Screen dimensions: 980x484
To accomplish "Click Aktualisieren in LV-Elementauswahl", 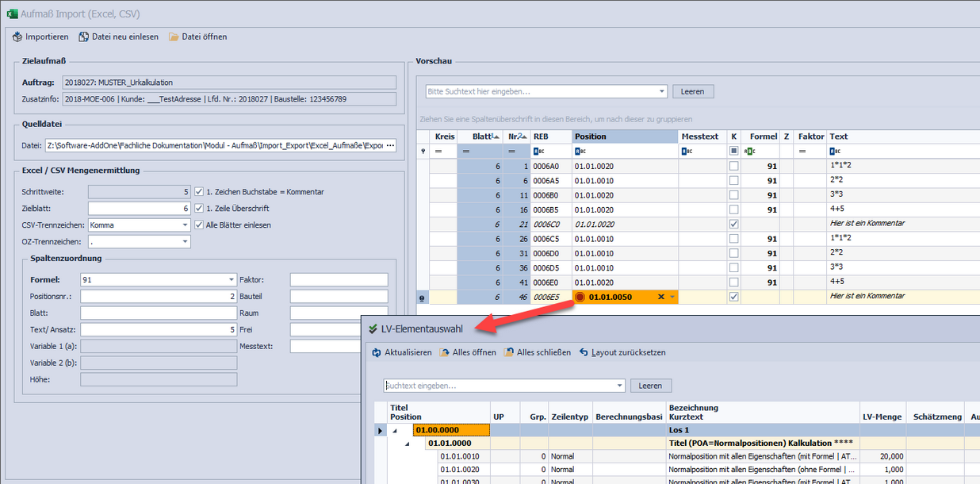I will (377, 352).
